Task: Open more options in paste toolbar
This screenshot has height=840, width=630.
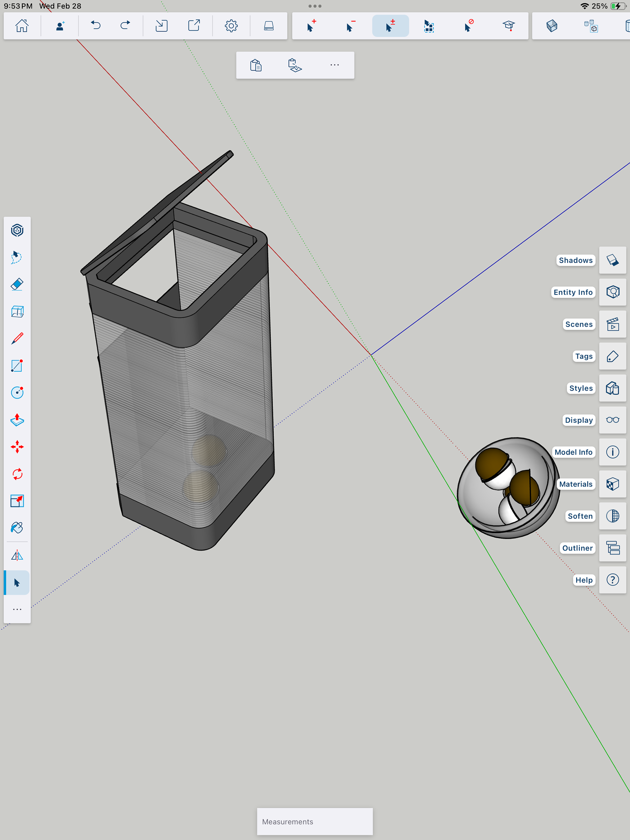Action: (334, 65)
